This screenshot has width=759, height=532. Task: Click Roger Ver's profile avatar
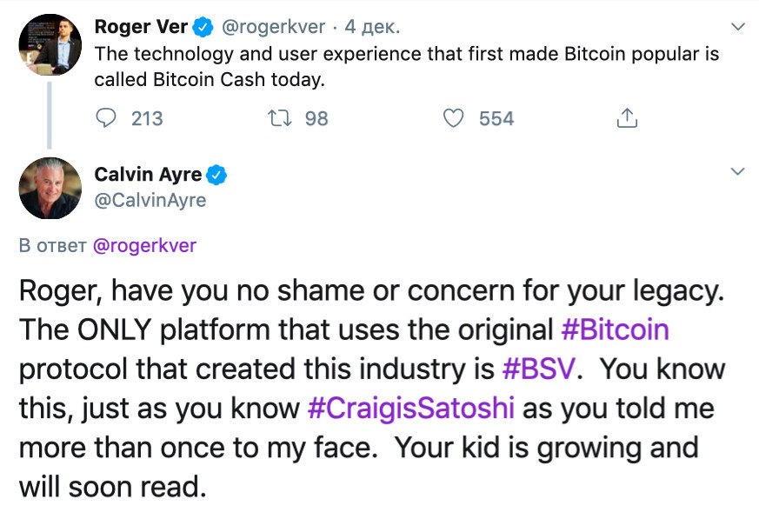coord(50,45)
